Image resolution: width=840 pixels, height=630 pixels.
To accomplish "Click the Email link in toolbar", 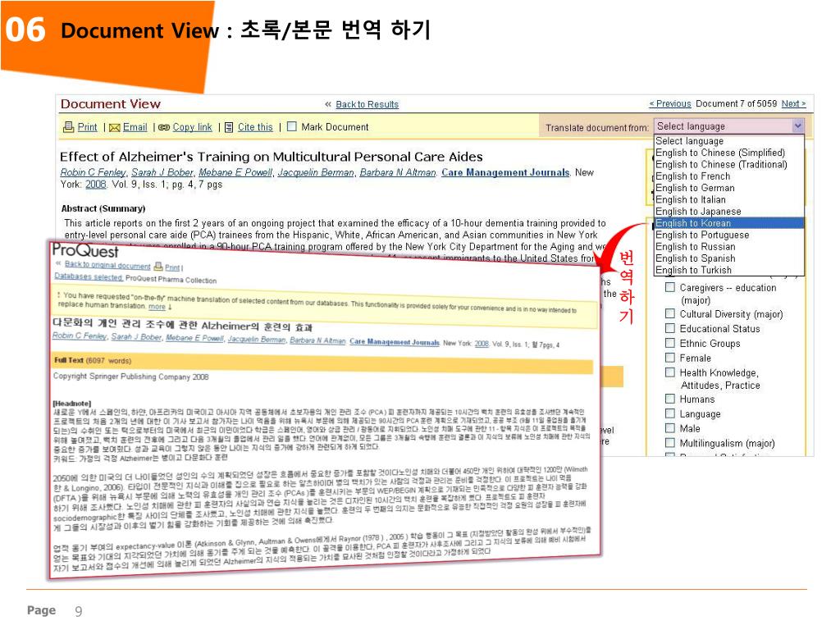I will (135, 127).
